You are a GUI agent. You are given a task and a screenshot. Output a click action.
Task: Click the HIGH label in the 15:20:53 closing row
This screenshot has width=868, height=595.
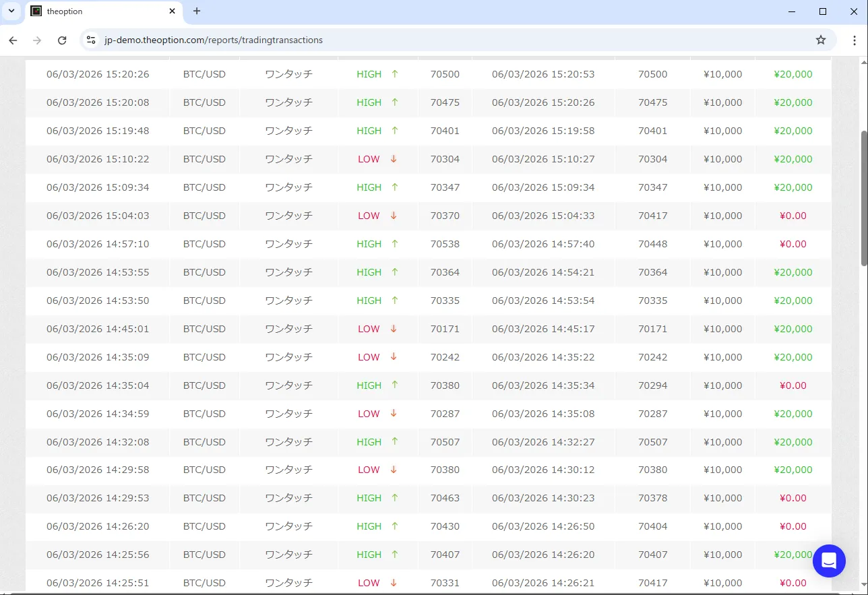click(369, 74)
